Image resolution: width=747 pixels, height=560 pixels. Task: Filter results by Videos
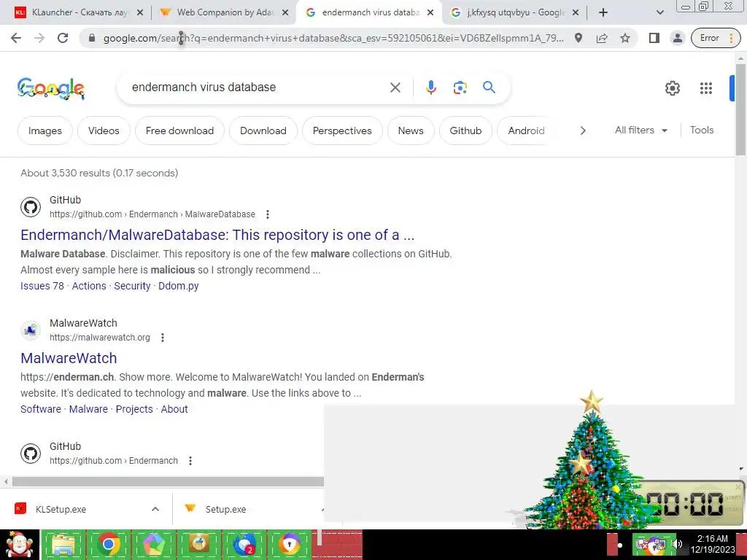[104, 131]
